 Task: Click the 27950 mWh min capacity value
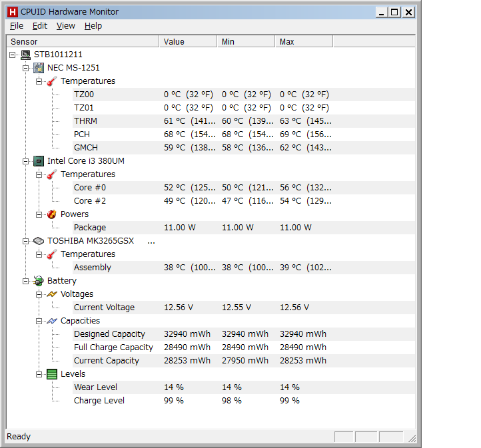pos(245,361)
